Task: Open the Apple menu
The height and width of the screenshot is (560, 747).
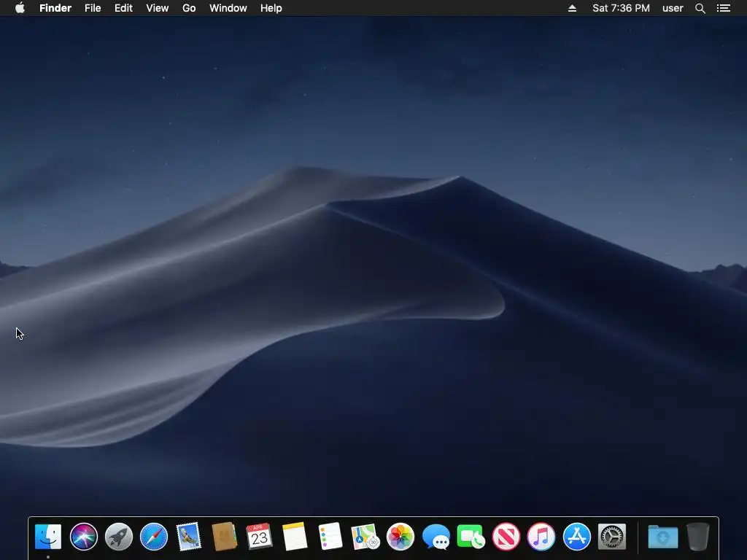Action: [x=20, y=8]
